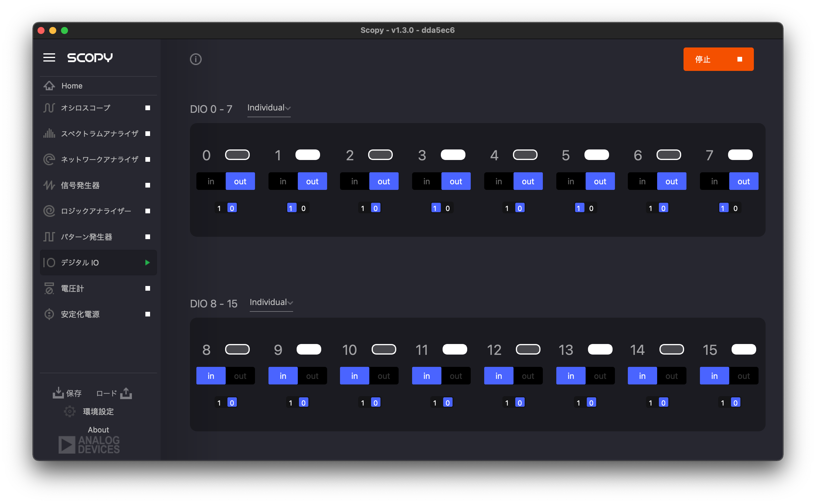
Task: Set channel 8 direction to out
Action: click(240, 376)
